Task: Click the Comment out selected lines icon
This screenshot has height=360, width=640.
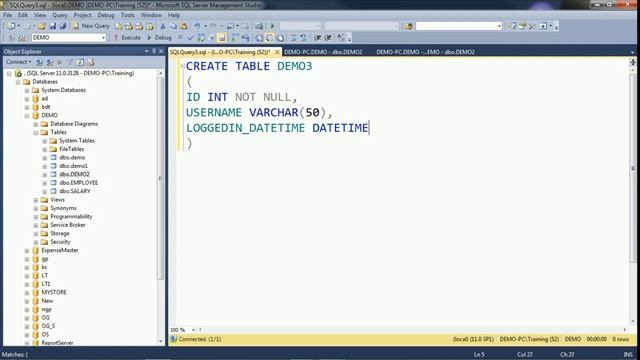Action: coord(293,38)
